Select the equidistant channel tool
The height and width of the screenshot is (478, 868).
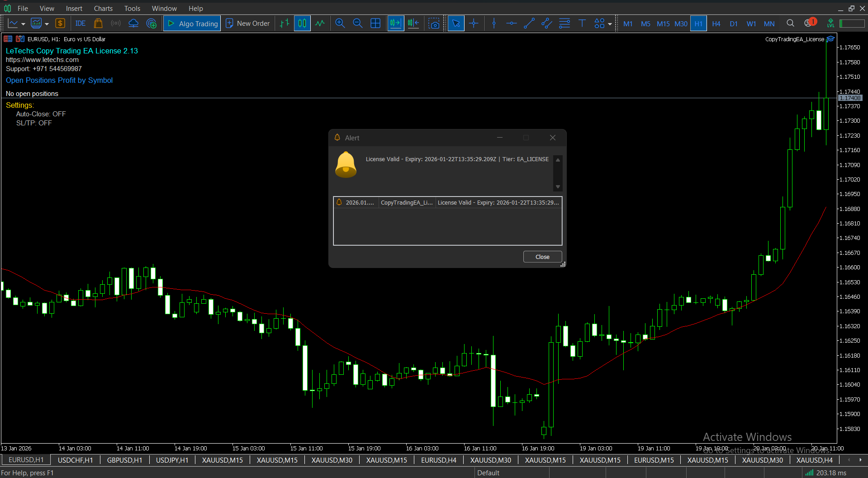pos(547,24)
